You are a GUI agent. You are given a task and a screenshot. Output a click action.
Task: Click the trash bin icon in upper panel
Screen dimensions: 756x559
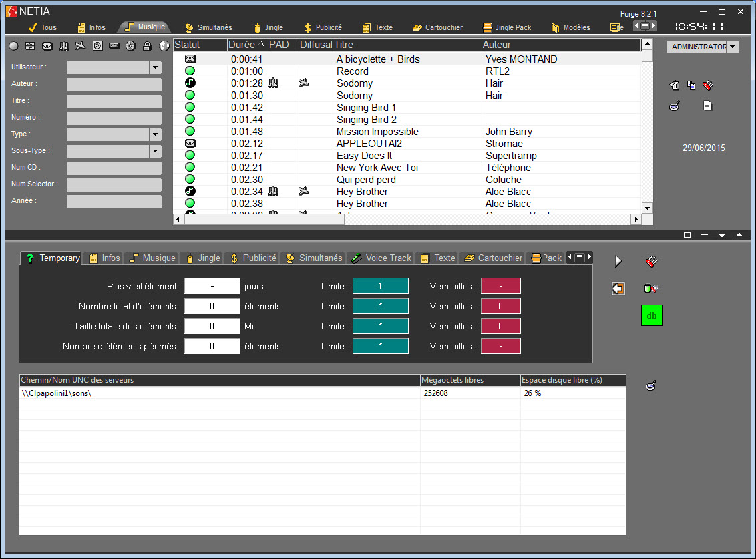pos(675,85)
